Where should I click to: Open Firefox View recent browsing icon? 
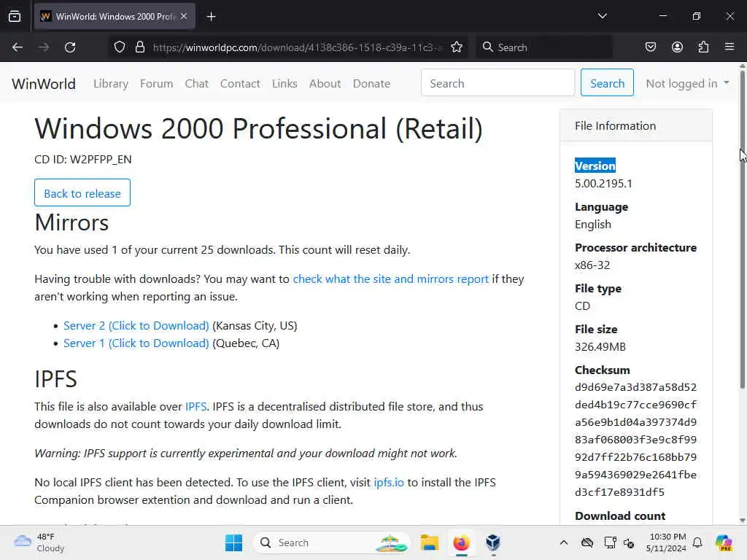click(15, 17)
